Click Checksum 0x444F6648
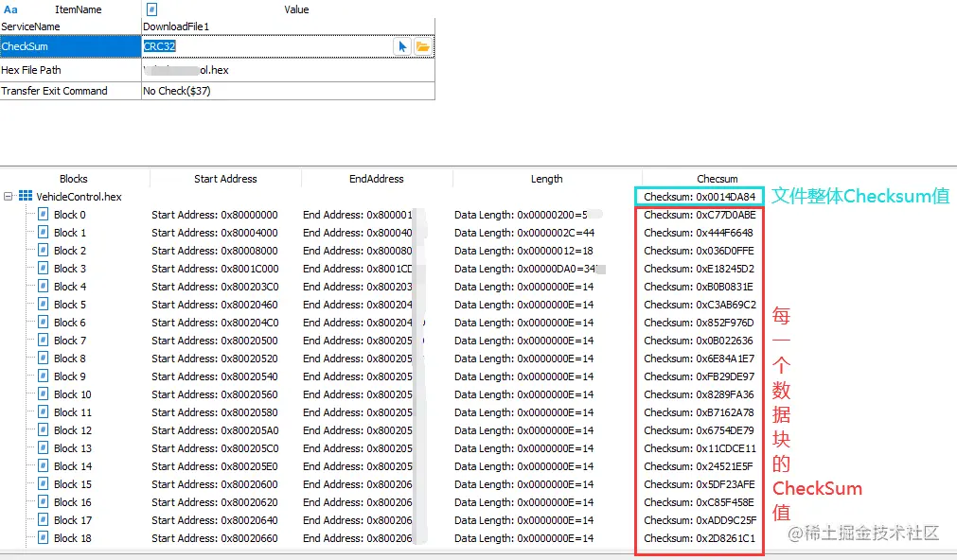957x560 pixels. pos(699,233)
